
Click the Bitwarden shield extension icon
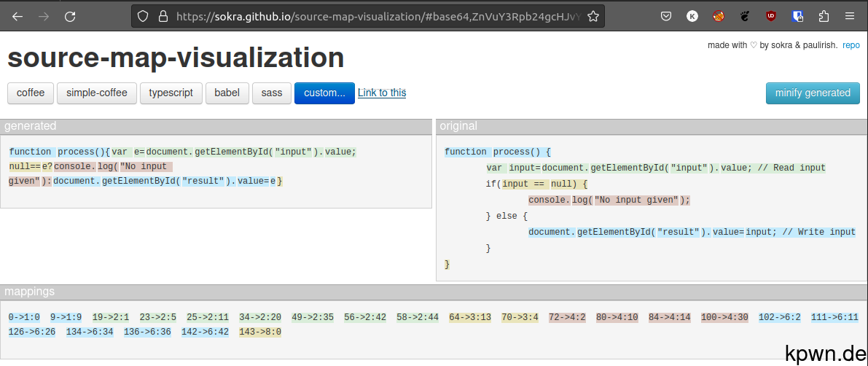click(797, 16)
